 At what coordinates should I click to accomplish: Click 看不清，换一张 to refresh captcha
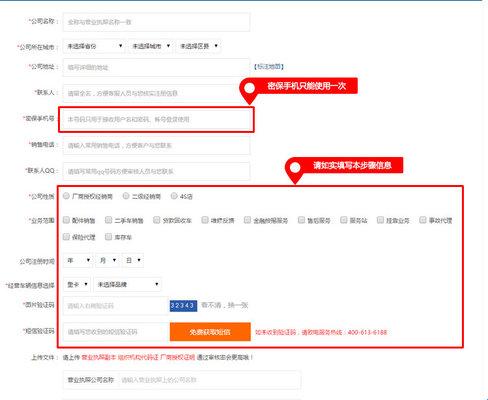[x=225, y=305]
